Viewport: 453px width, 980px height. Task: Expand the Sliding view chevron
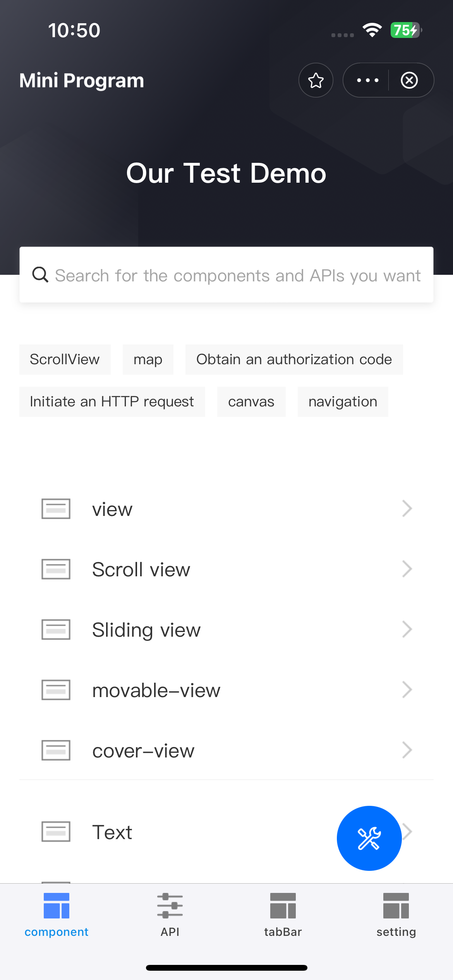[x=407, y=629]
